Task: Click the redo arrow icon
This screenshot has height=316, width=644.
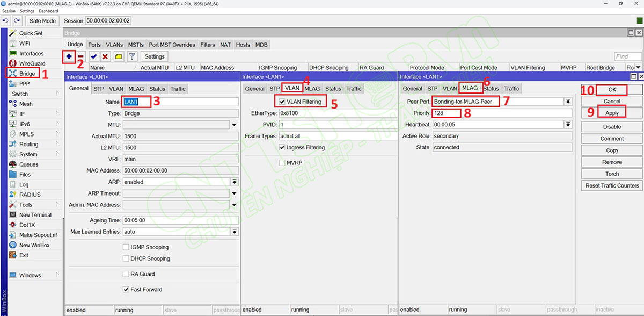Action: [x=17, y=21]
